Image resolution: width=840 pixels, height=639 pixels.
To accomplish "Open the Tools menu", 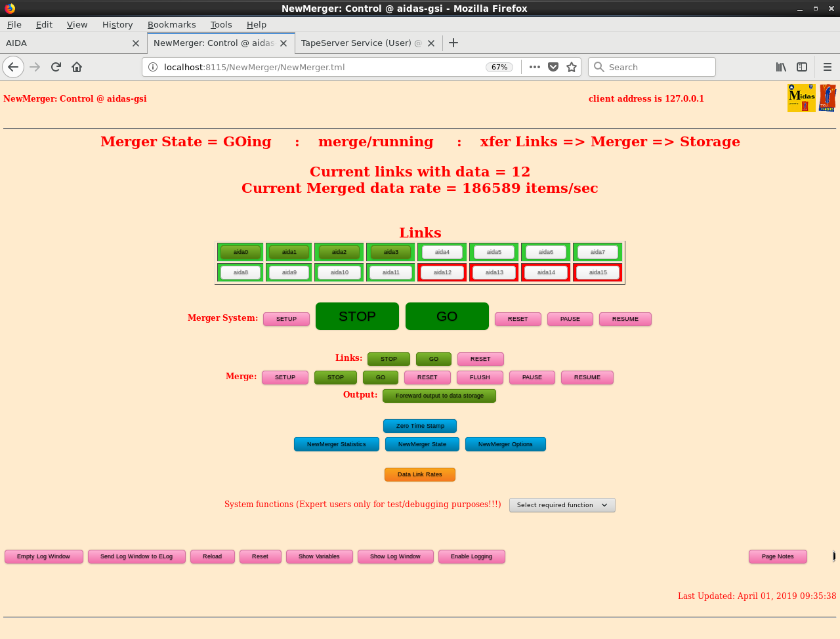I will pyautogui.click(x=221, y=24).
